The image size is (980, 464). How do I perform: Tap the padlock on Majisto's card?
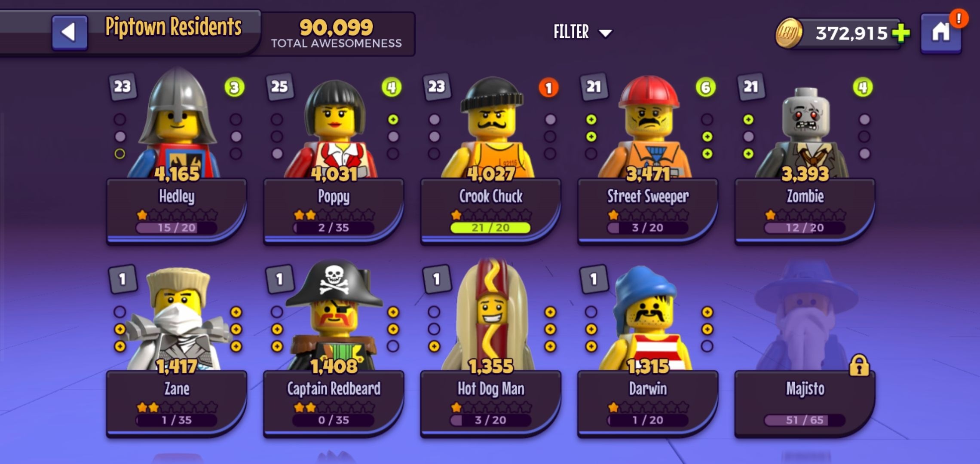tap(859, 366)
